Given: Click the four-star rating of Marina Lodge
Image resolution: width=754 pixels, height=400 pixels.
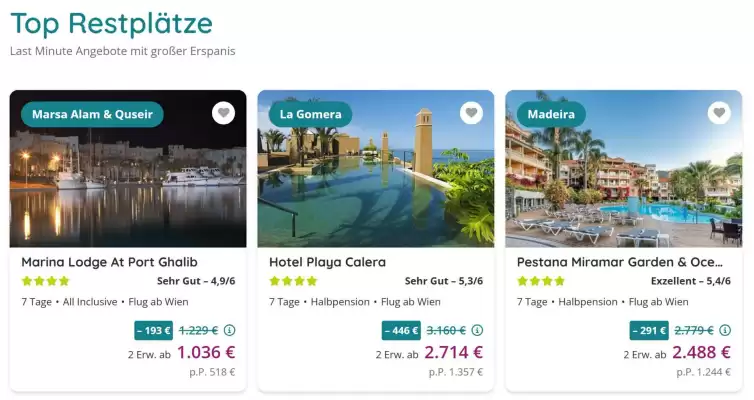Looking at the screenshot, I should point(45,281).
